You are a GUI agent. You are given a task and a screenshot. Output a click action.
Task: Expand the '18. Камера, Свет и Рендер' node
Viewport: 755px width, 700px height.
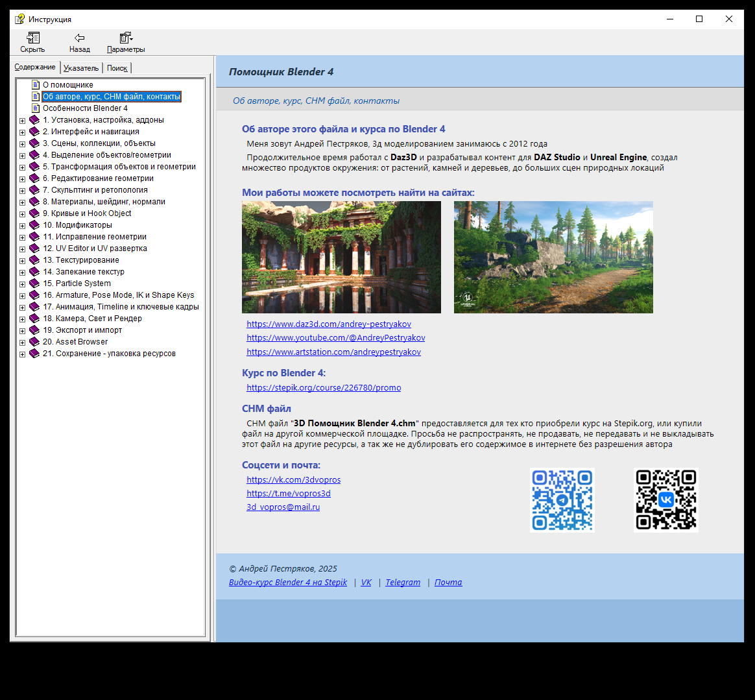coord(22,319)
